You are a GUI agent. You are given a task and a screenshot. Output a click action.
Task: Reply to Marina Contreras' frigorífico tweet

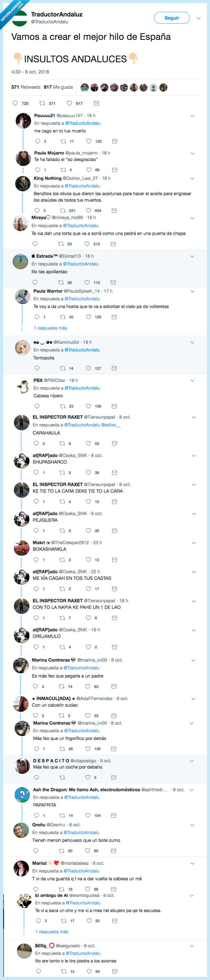pyautogui.click(x=36, y=749)
